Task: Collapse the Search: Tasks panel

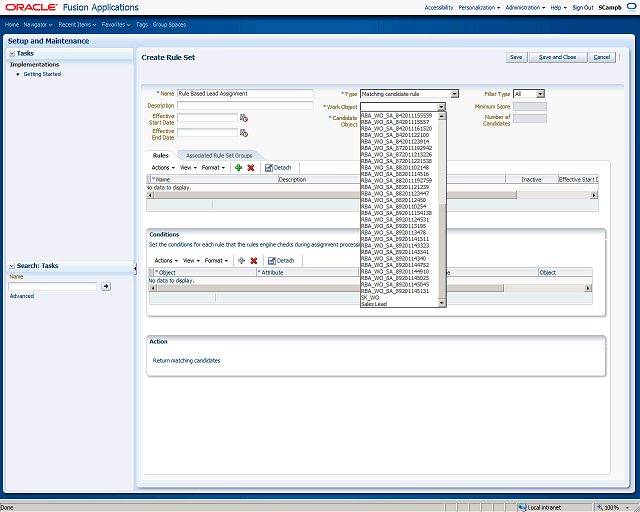Action: tap(12, 266)
